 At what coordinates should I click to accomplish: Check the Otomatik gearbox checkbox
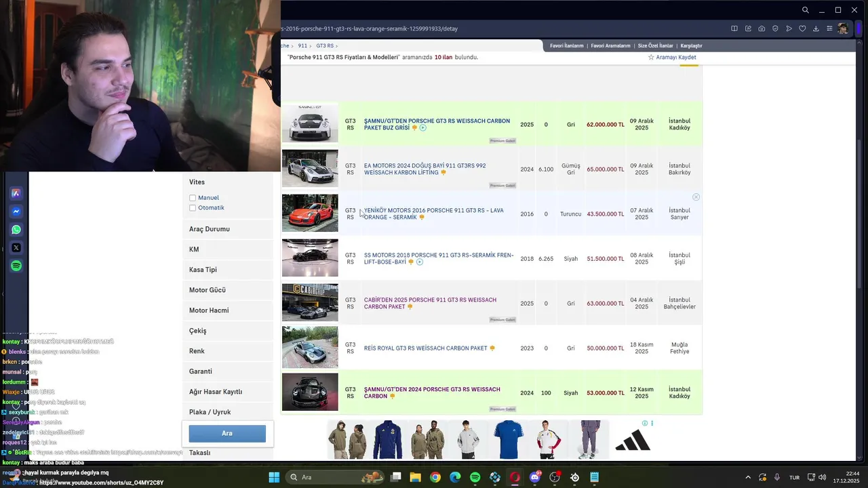click(x=193, y=208)
